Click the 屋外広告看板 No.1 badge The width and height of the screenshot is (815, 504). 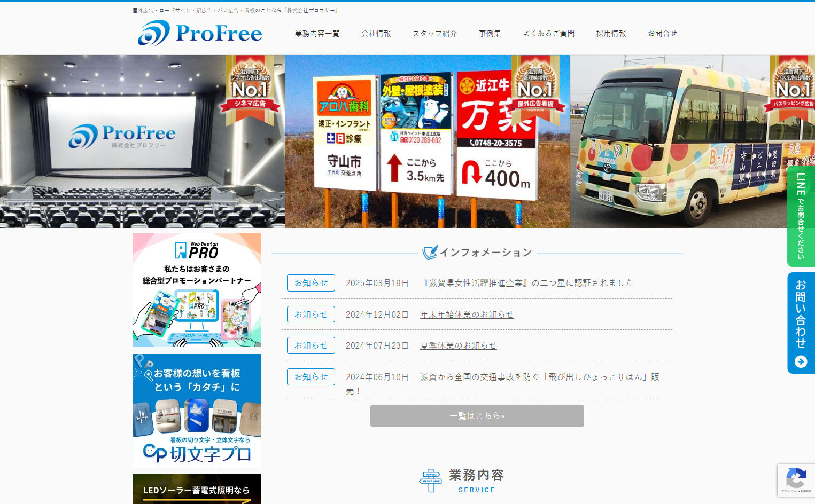click(535, 91)
